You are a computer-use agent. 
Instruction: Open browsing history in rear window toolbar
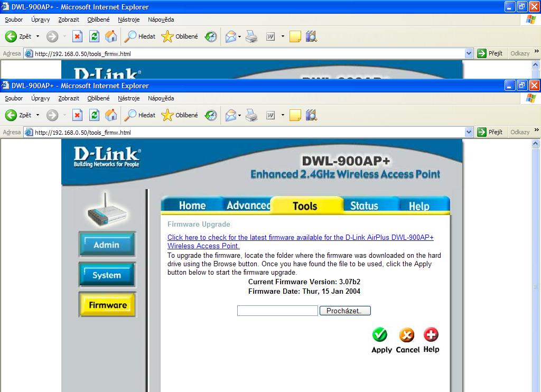tap(210, 36)
